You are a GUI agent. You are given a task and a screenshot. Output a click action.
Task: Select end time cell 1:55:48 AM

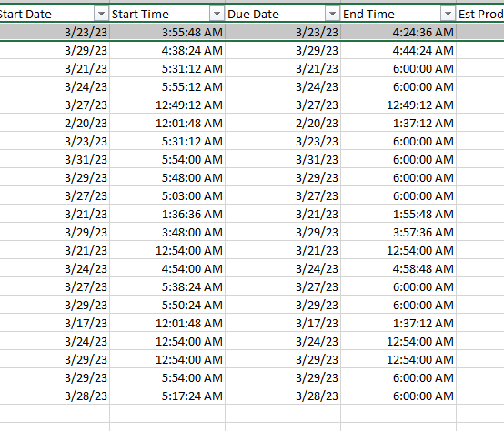[398, 214]
